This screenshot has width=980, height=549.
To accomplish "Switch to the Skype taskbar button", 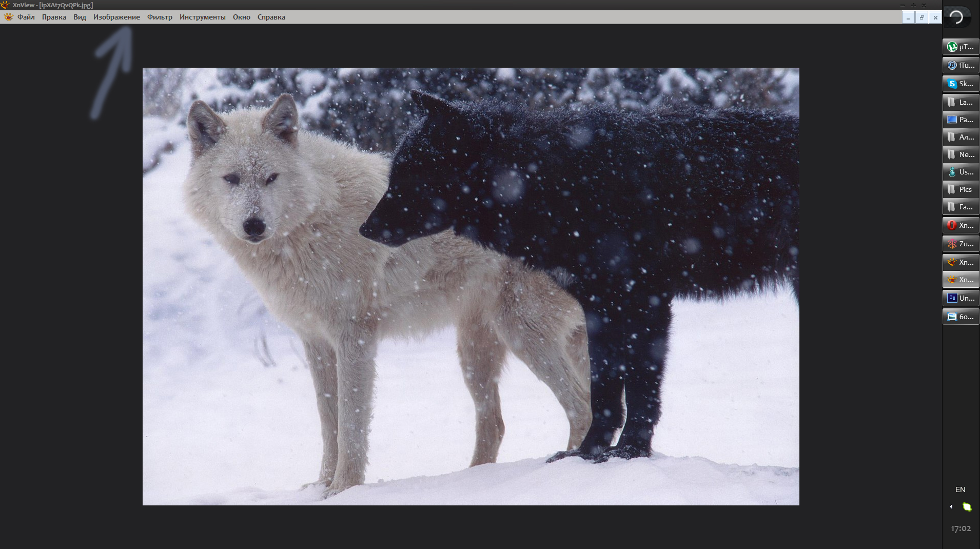I will pos(961,84).
